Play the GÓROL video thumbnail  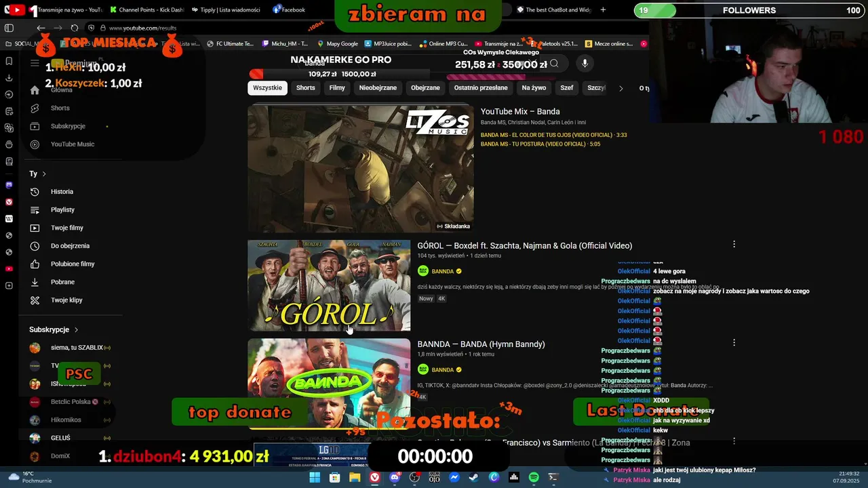tap(329, 285)
